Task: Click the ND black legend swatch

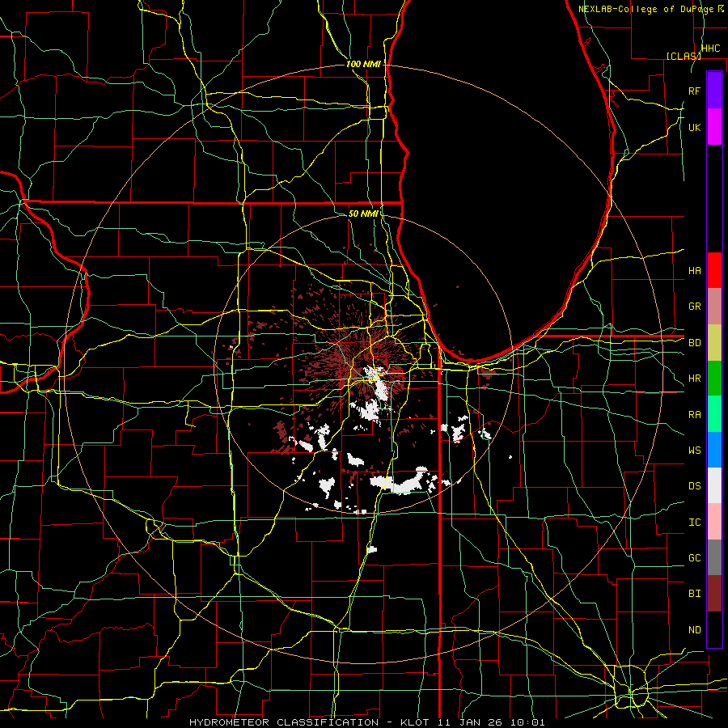Action: coord(714,629)
